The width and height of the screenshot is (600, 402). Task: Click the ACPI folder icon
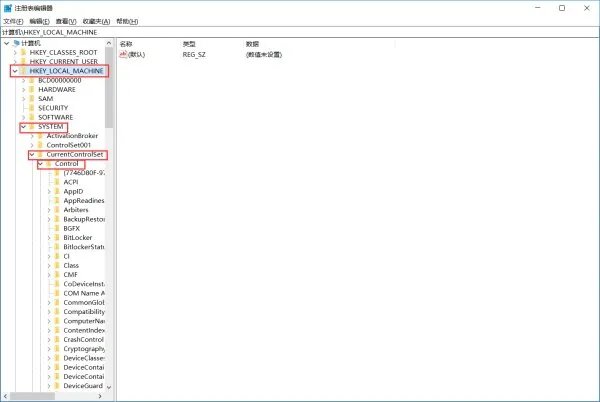coord(57,182)
